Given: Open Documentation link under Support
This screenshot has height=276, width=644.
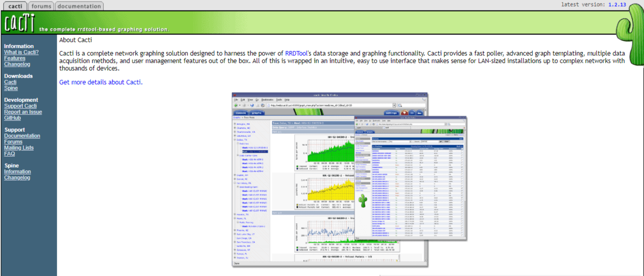Looking at the screenshot, I should (22, 136).
